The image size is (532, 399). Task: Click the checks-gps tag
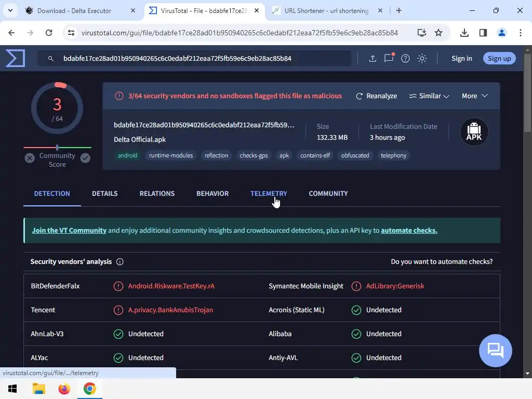tap(254, 155)
